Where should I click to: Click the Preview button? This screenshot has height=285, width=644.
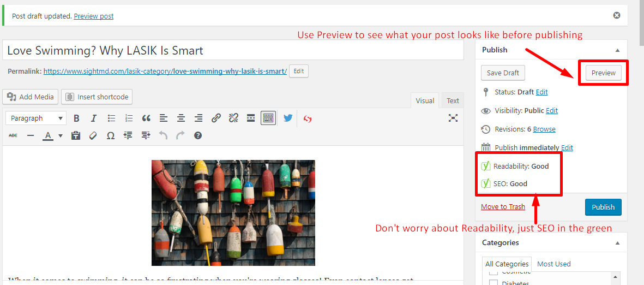[x=603, y=73]
